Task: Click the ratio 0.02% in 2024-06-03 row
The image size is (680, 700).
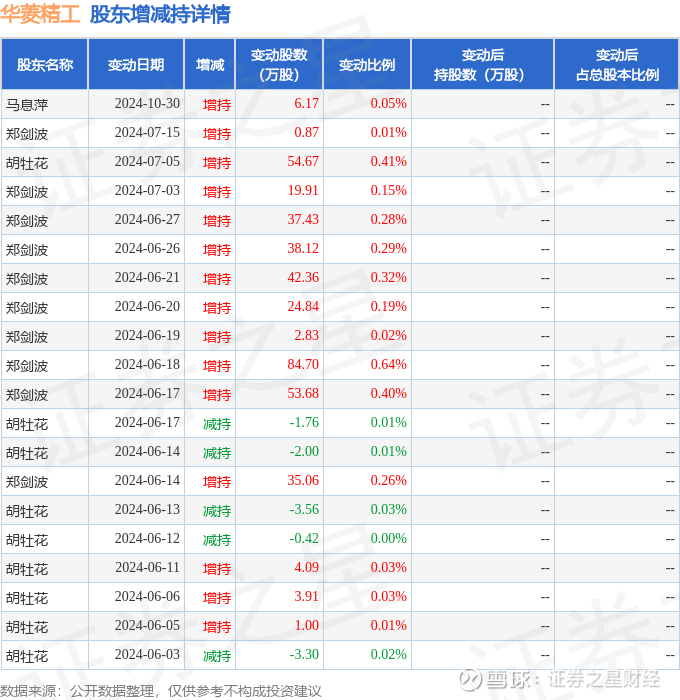Action: pyautogui.click(x=388, y=655)
